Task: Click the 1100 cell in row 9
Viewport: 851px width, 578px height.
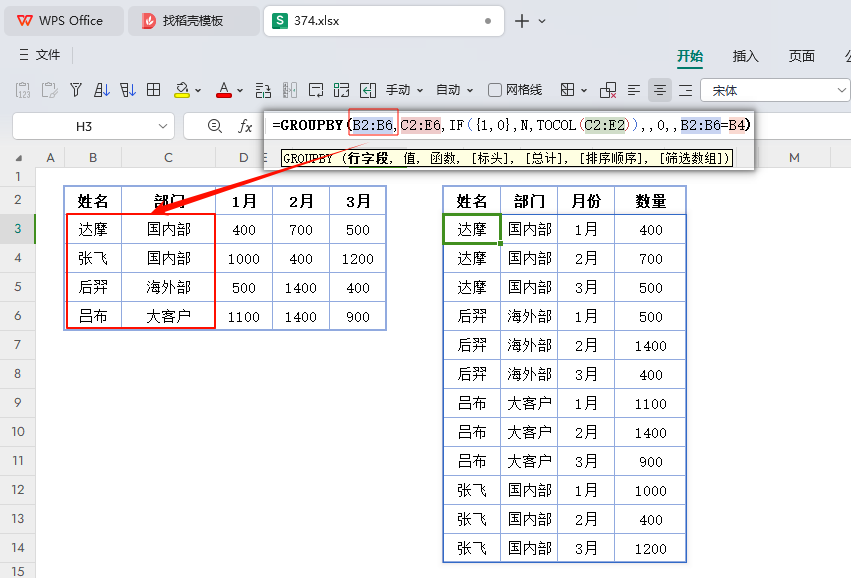Action: click(650, 403)
